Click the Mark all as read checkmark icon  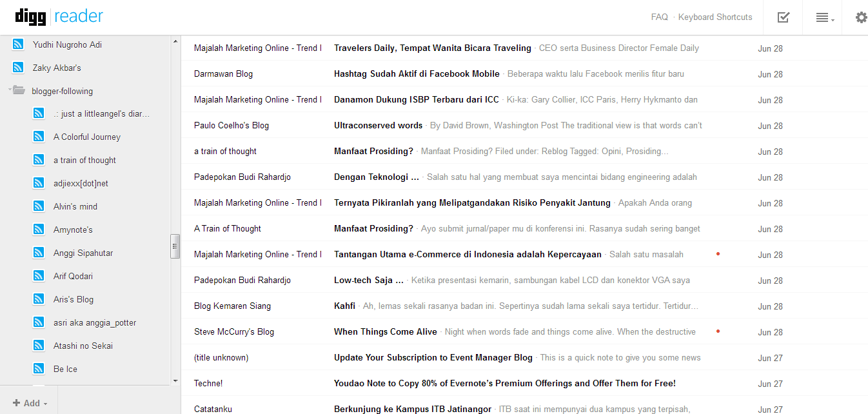click(x=784, y=17)
